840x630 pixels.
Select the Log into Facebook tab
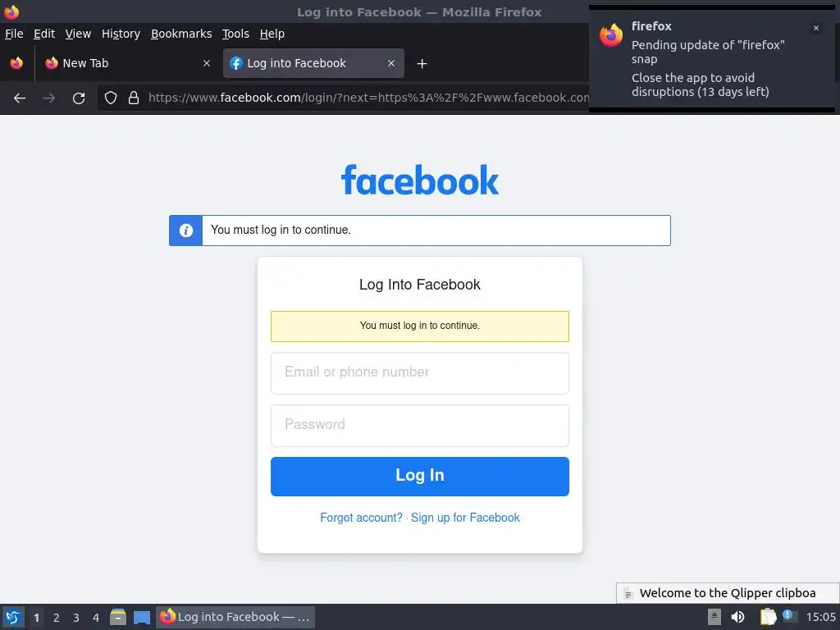[313, 63]
